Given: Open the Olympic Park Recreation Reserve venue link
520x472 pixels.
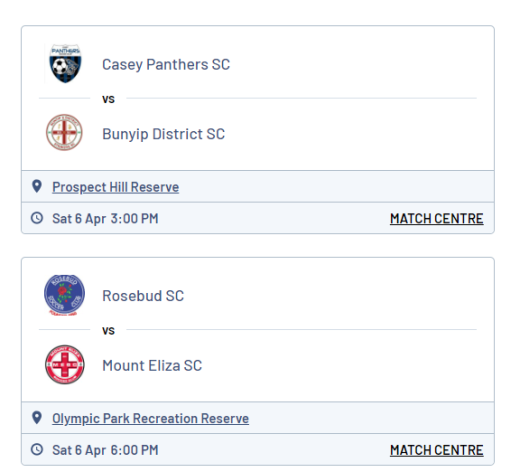Looking at the screenshot, I should click(x=150, y=418).
